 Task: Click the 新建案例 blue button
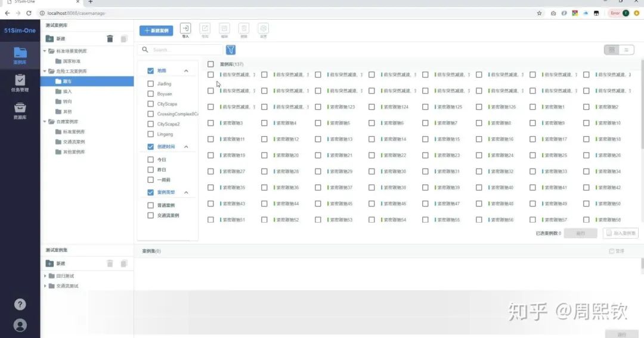[156, 30]
